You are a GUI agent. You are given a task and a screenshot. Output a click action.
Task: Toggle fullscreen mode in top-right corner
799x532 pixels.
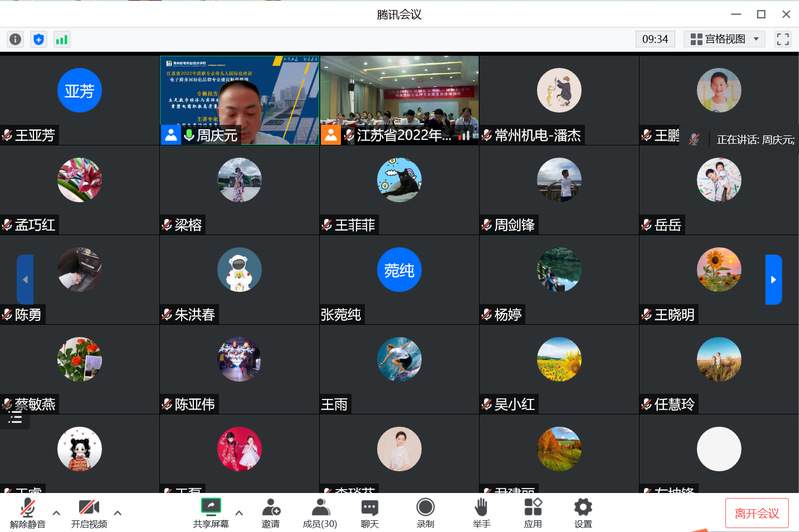(x=783, y=39)
